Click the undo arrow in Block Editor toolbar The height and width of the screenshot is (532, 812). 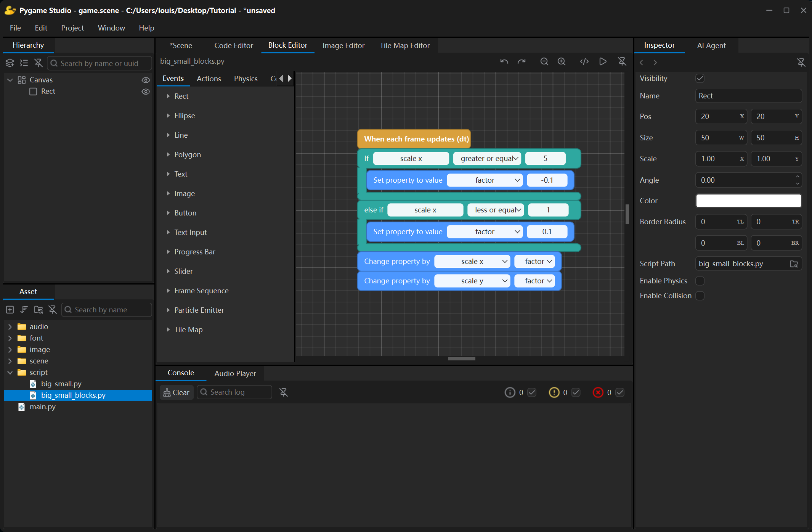click(504, 61)
